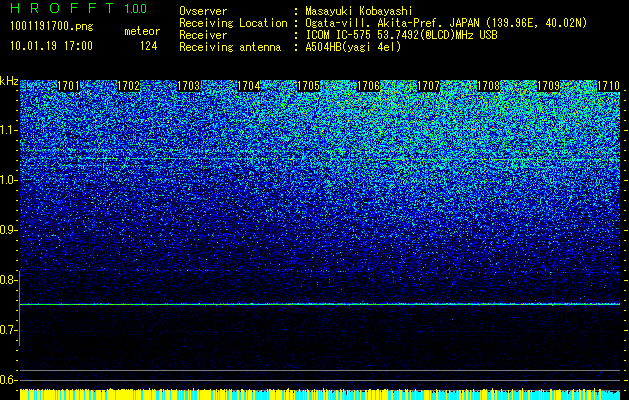Click the Ovserver field label
This screenshot has height=400, width=629.
pyautogui.click(x=203, y=11)
